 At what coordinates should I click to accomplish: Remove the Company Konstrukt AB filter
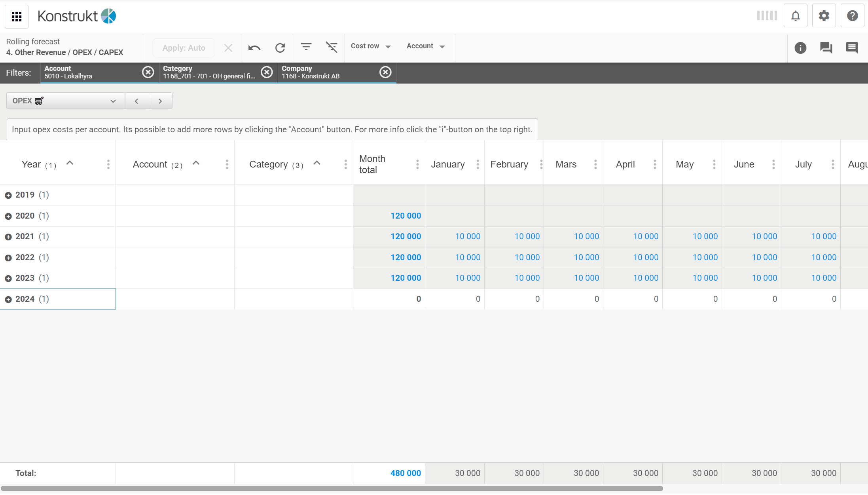385,72
